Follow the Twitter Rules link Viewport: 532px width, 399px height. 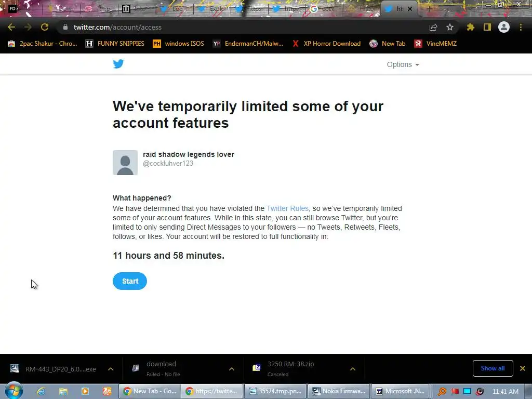pos(287,208)
